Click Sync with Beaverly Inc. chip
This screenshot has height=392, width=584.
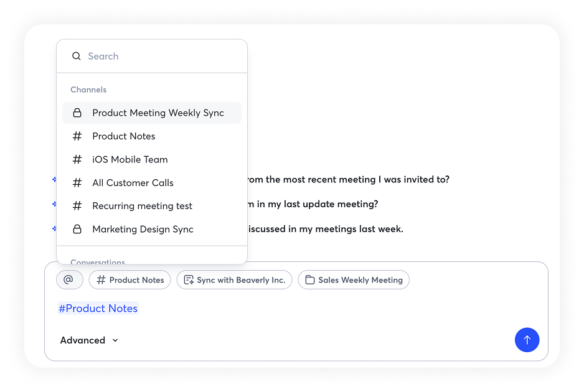(234, 280)
